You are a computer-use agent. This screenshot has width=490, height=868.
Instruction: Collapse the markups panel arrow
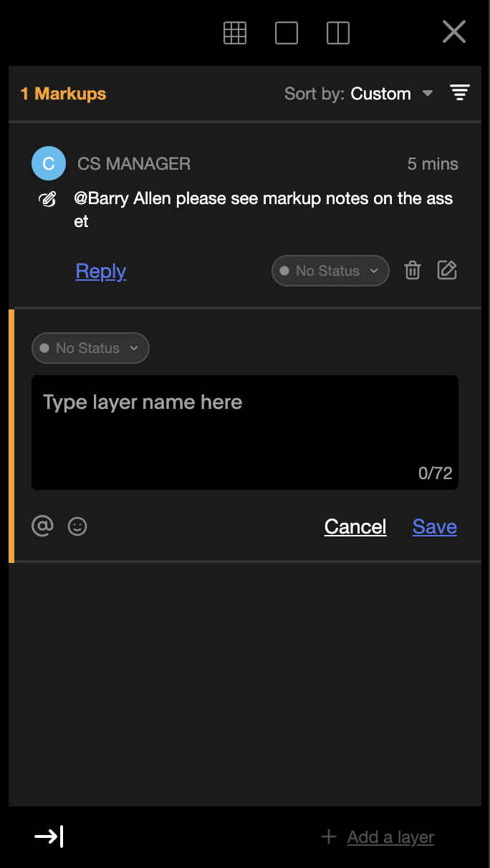pyautogui.click(x=49, y=836)
